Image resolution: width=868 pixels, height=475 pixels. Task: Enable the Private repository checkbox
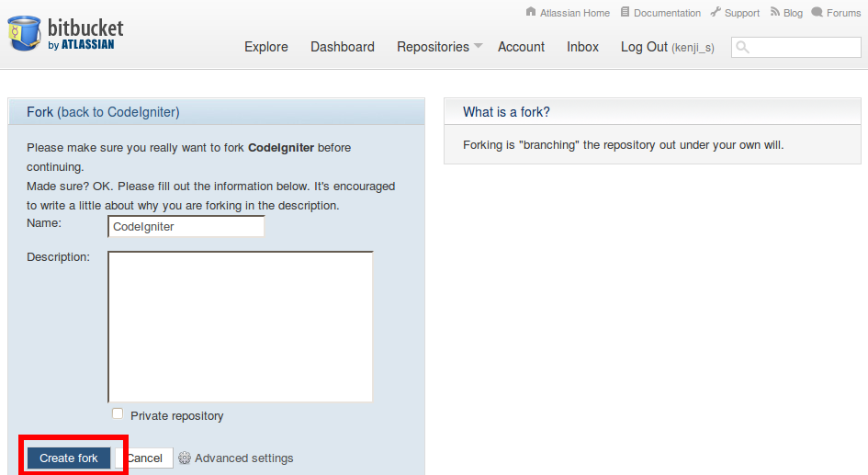click(118, 413)
